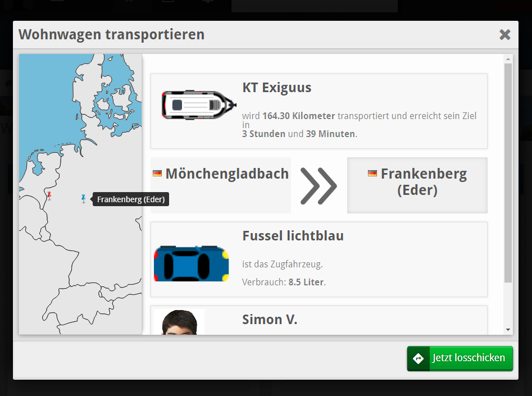
Task: Click the blue Frankenberg map pin
Action: coord(84,198)
